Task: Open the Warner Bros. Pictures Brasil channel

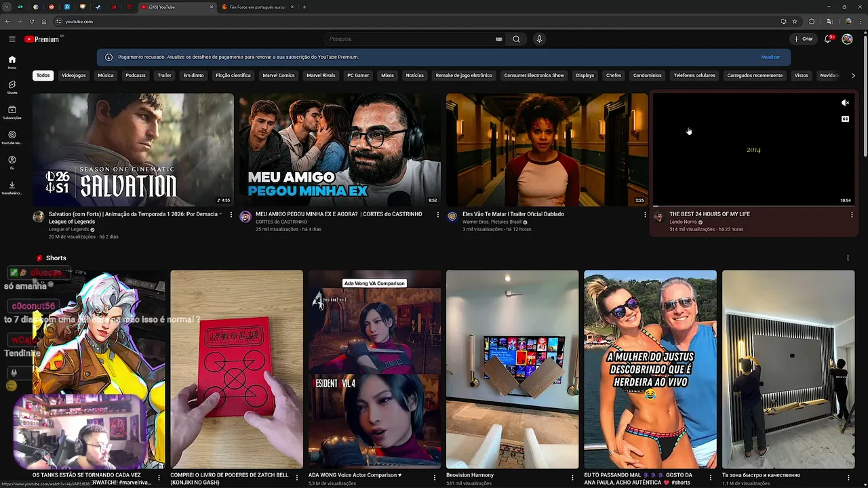Action: [x=493, y=222]
